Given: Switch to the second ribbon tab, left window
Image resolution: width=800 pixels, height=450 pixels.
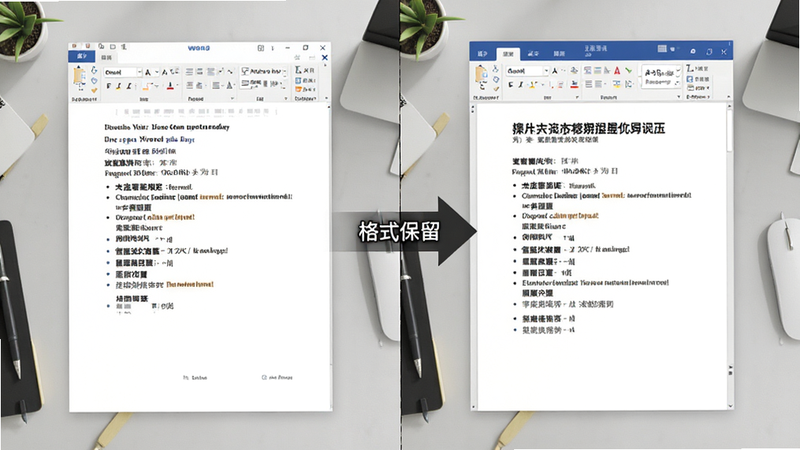Looking at the screenshot, I should click(x=107, y=57).
